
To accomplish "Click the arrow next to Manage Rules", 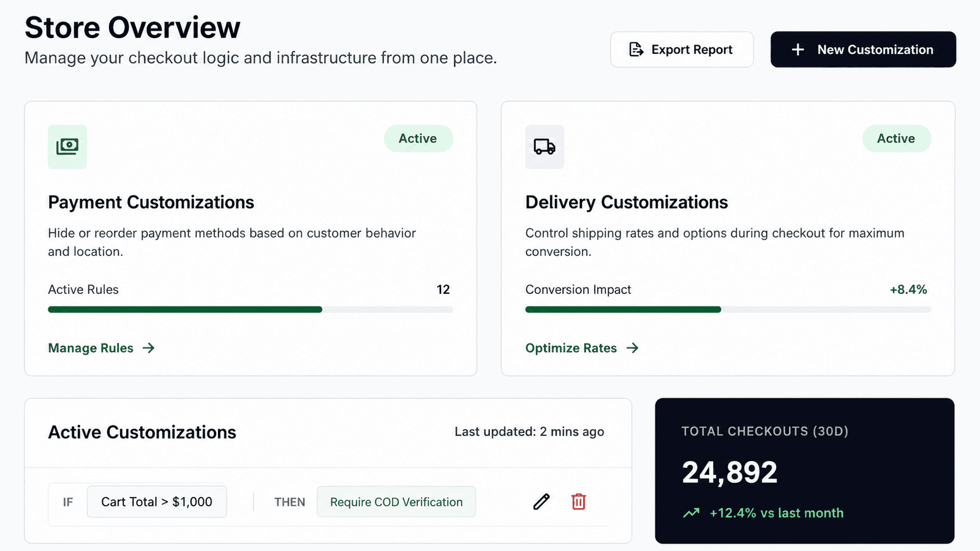I will point(149,348).
